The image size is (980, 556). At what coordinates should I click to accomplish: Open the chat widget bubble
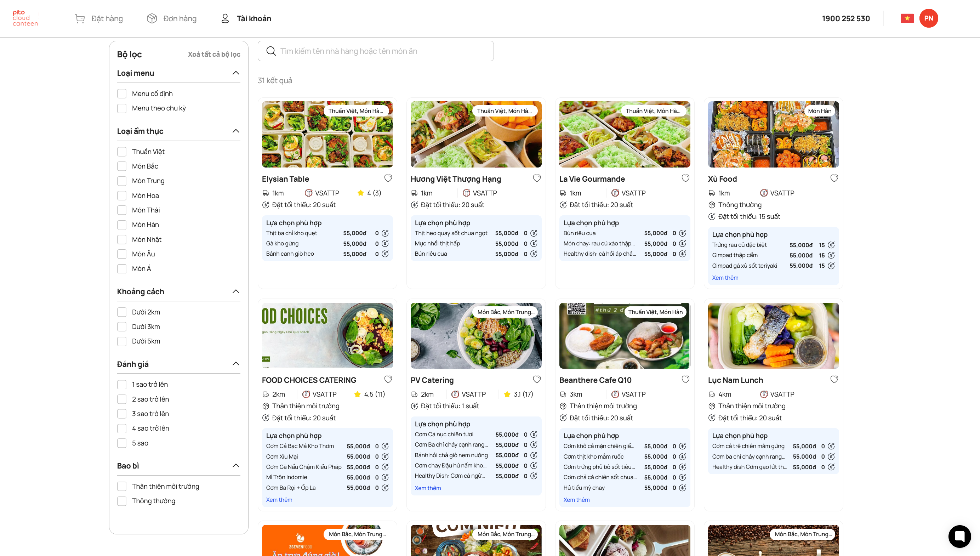[x=959, y=536]
